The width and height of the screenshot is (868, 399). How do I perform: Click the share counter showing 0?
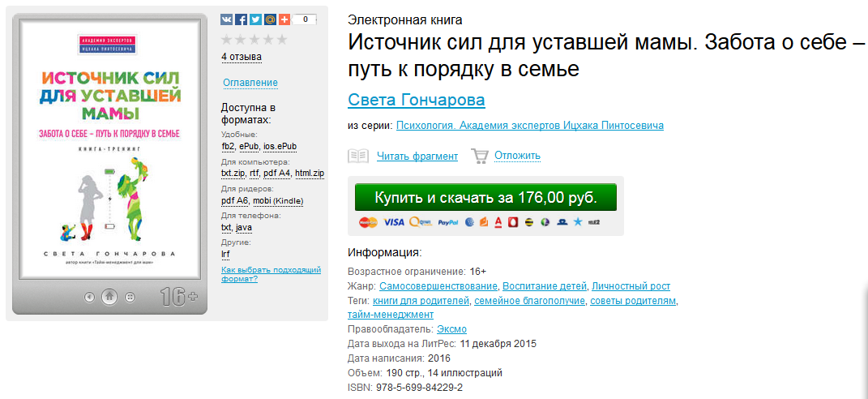pyautogui.click(x=305, y=19)
